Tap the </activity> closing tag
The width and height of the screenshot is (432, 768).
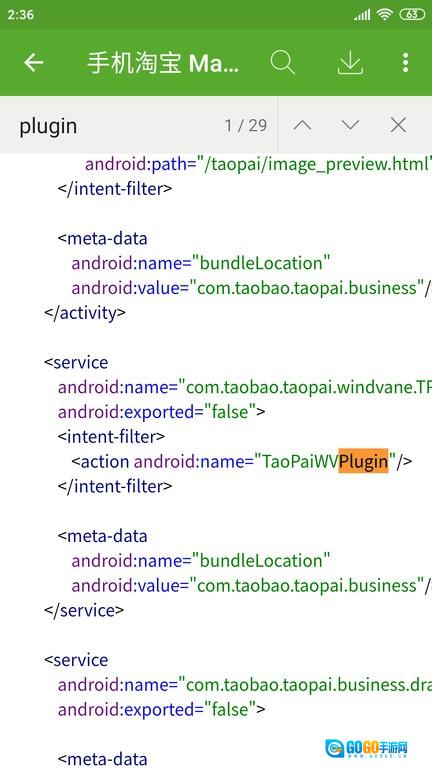point(85,312)
